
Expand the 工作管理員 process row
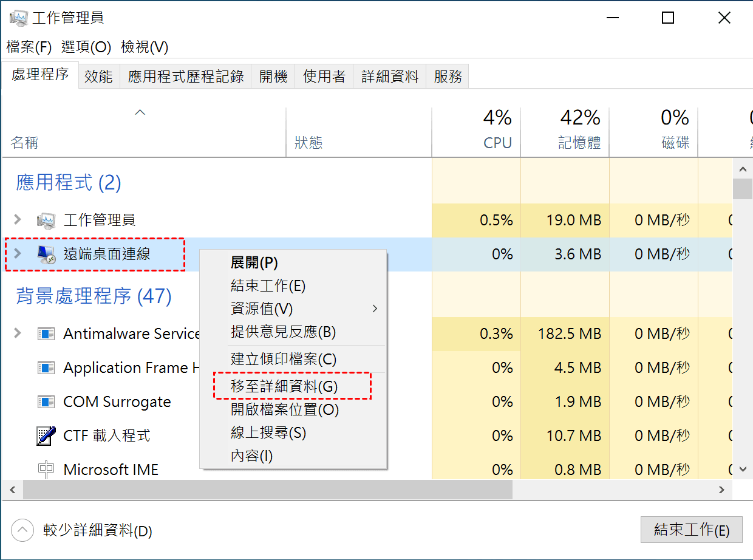coord(18,220)
